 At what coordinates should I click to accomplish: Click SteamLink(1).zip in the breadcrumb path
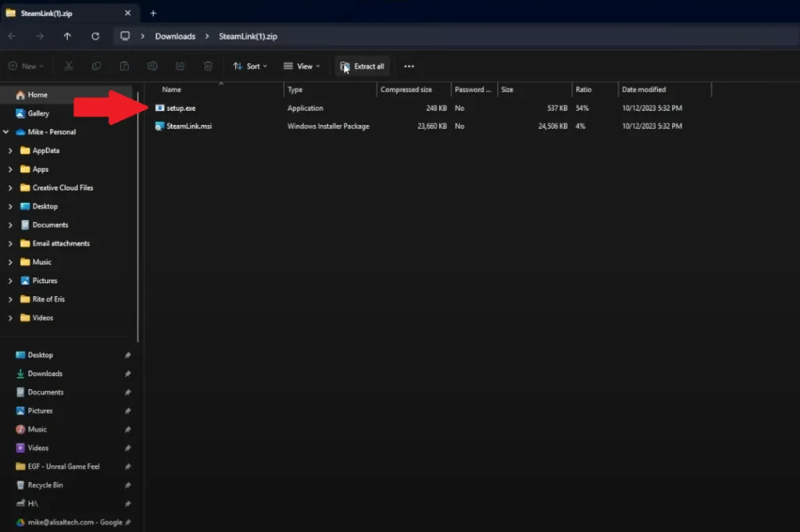click(x=248, y=37)
